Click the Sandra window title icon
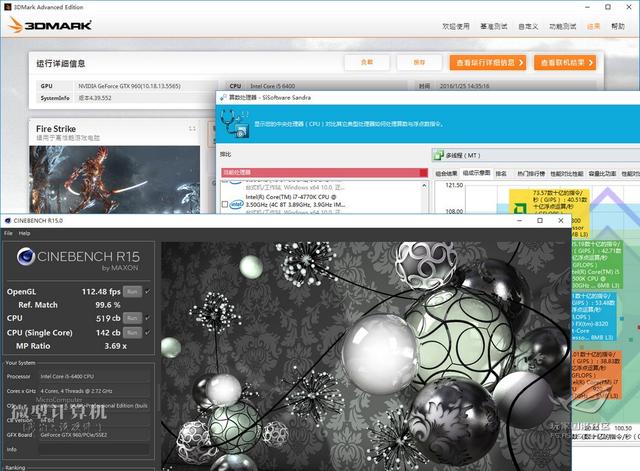640x471 pixels. pyautogui.click(x=223, y=98)
